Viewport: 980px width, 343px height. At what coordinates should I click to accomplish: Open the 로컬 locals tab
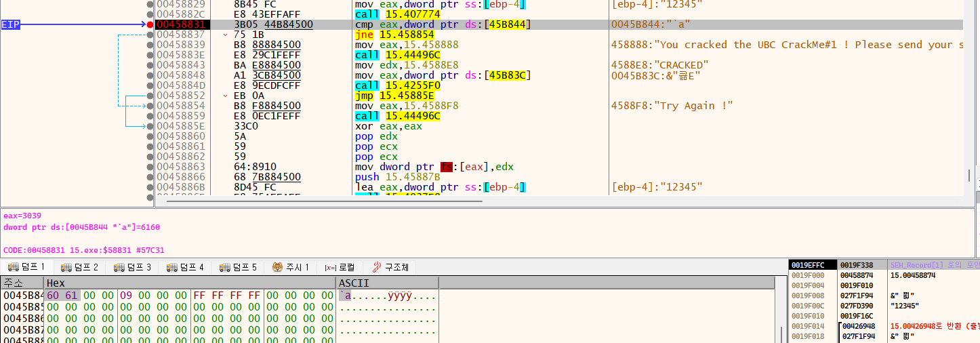pos(340,267)
